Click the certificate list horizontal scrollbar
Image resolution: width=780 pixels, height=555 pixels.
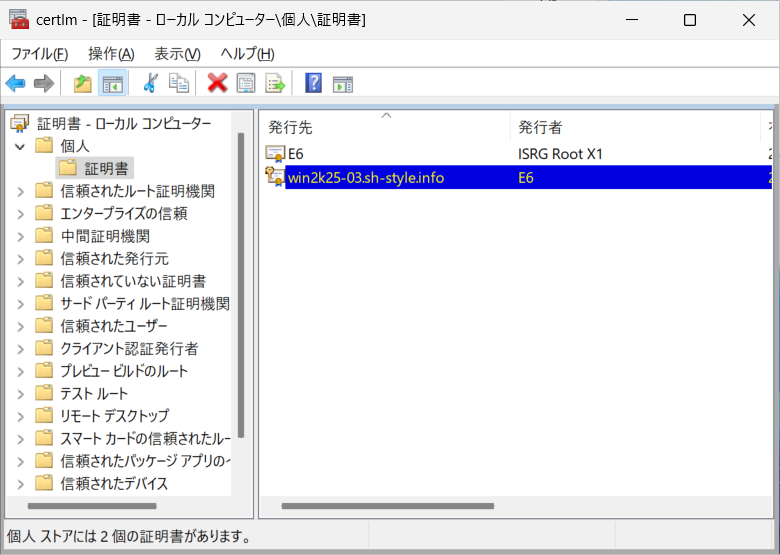pyautogui.click(x=388, y=506)
